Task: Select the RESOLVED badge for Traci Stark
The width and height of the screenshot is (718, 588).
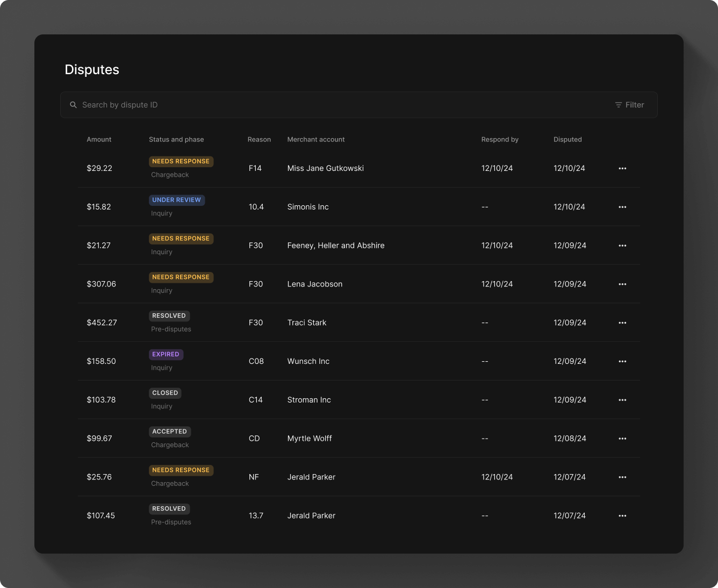Action: (x=169, y=316)
